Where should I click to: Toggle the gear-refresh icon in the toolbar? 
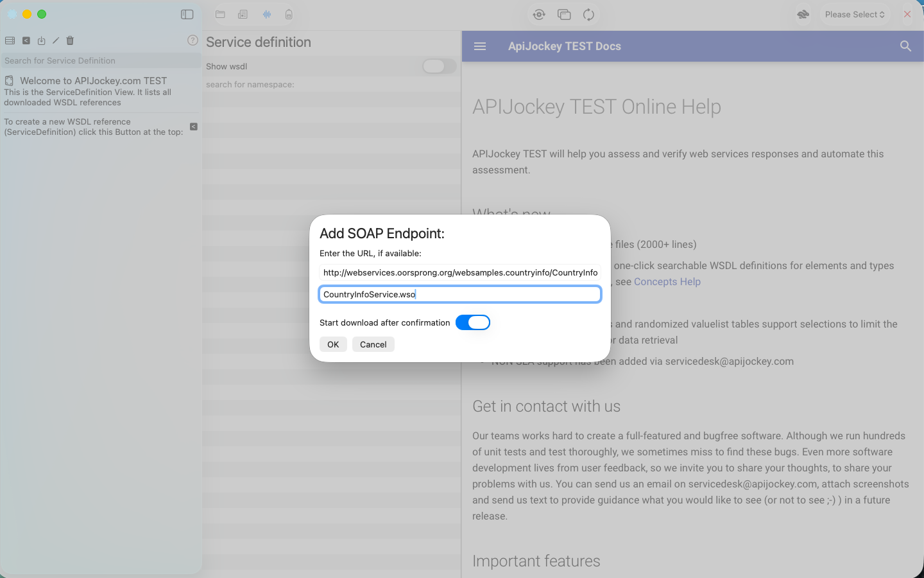pyautogui.click(x=538, y=14)
